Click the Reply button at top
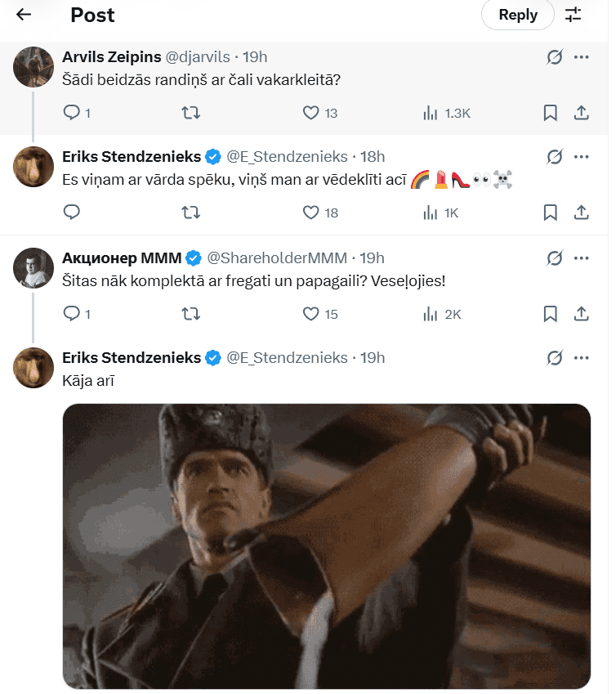This screenshot has height=694, width=616. click(x=517, y=15)
